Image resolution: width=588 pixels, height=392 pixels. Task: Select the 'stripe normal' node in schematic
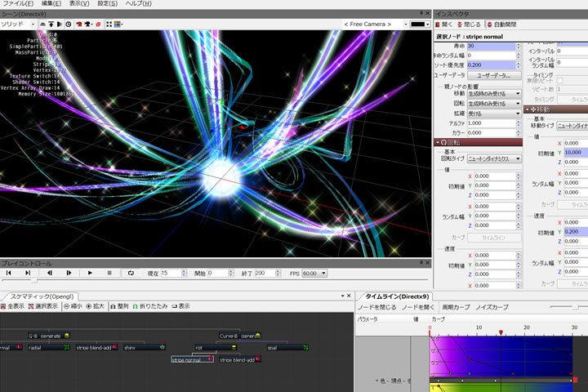(x=188, y=359)
